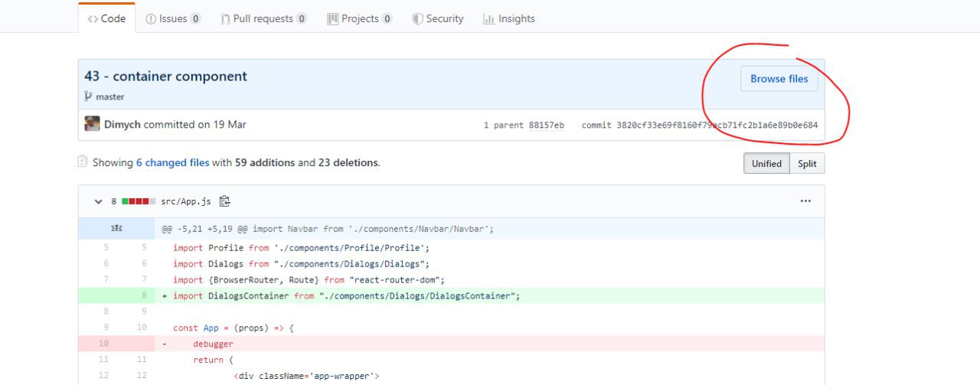
Task: Click the Dimych avatar image
Action: (x=93, y=124)
